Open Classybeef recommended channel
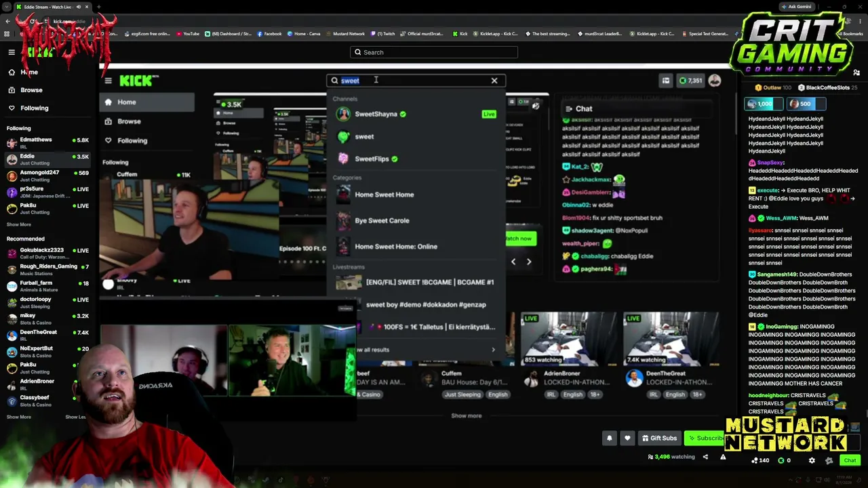Viewport: 868px width, 488px height. 47,401
